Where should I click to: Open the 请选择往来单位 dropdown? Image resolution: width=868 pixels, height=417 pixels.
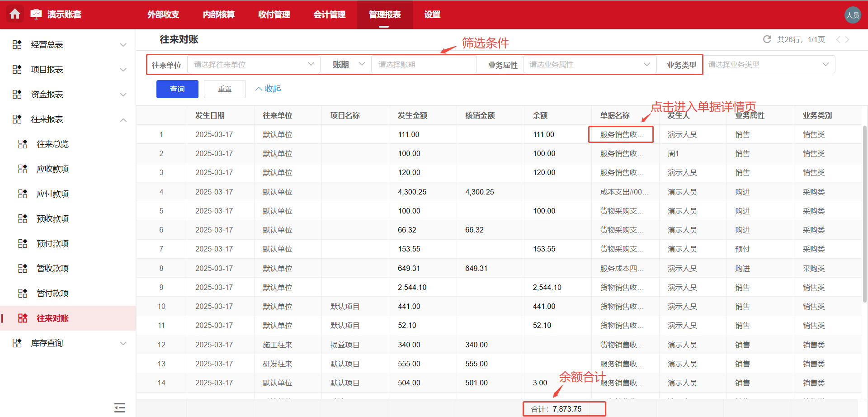(253, 64)
